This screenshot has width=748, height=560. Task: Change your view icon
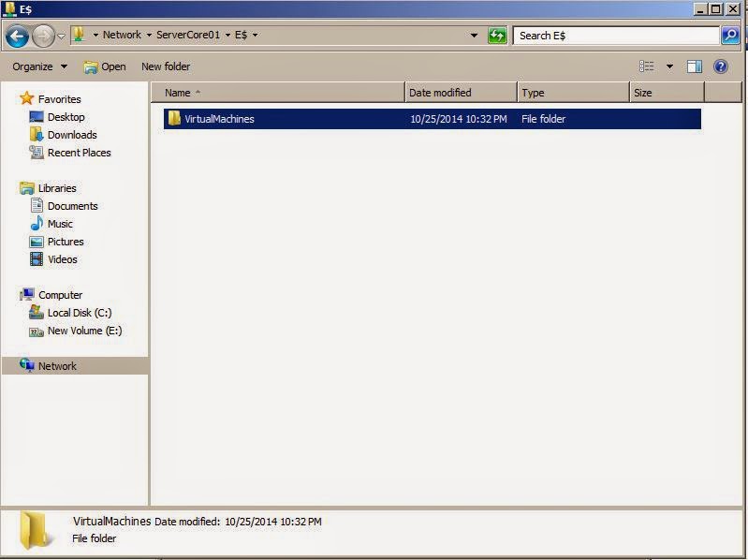pos(646,66)
